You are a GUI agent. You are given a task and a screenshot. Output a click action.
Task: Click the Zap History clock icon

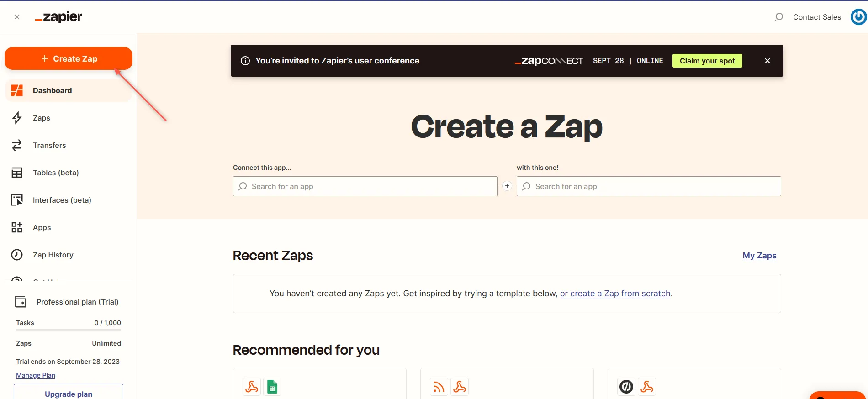click(17, 255)
